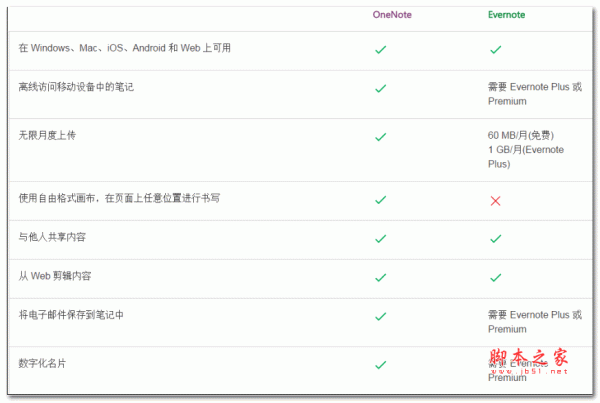
Task: Click Evernote red X for 使用自由格式画布 row
Action: pyautogui.click(x=496, y=201)
